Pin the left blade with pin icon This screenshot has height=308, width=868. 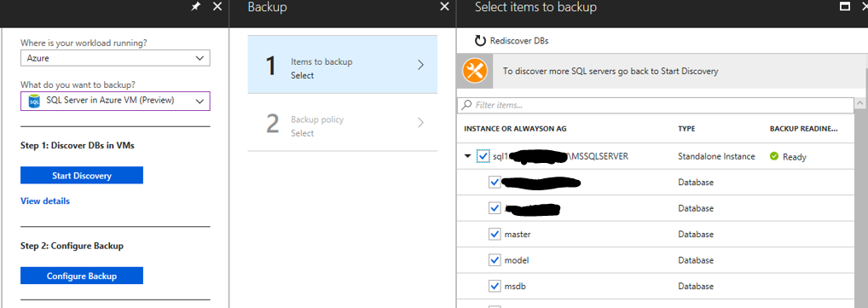tap(196, 7)
